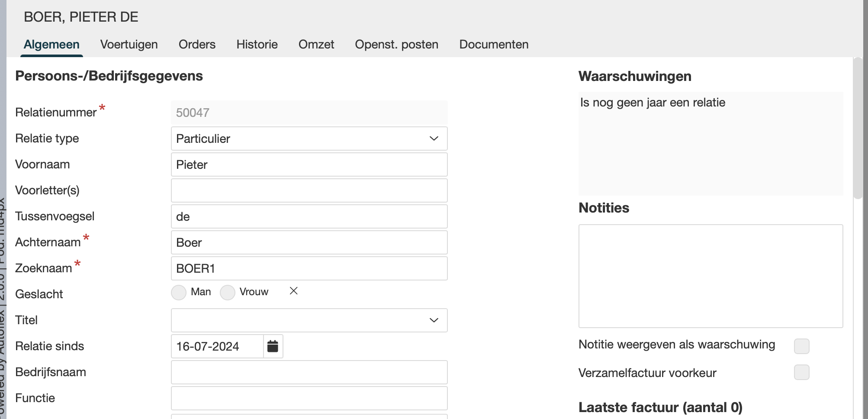
Task: Switch to the Documenten tab
Action: pyautogui.click(x=494, y=45)
